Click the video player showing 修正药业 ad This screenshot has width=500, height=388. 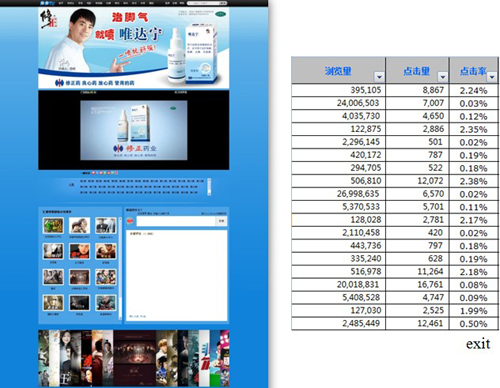tap(134, 130)
